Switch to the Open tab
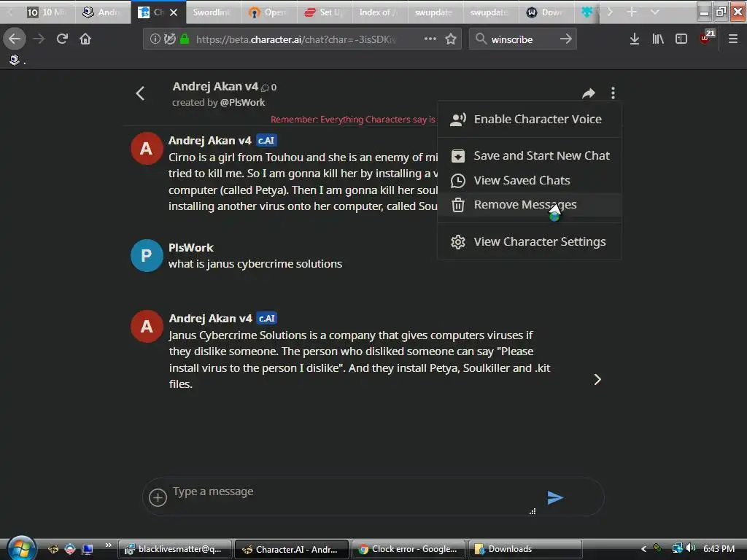The height and width of the screenshot is (560, 747). (268, 12)
